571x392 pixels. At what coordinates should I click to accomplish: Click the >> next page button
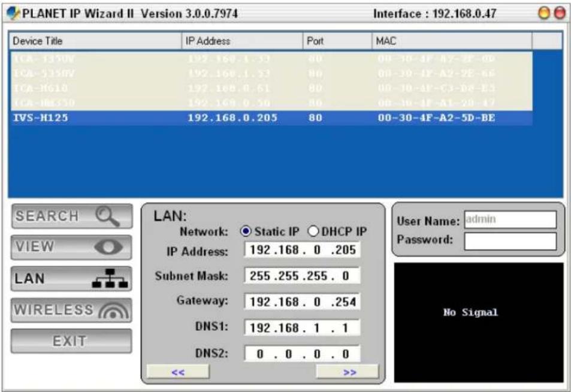(x=348, y=372)
